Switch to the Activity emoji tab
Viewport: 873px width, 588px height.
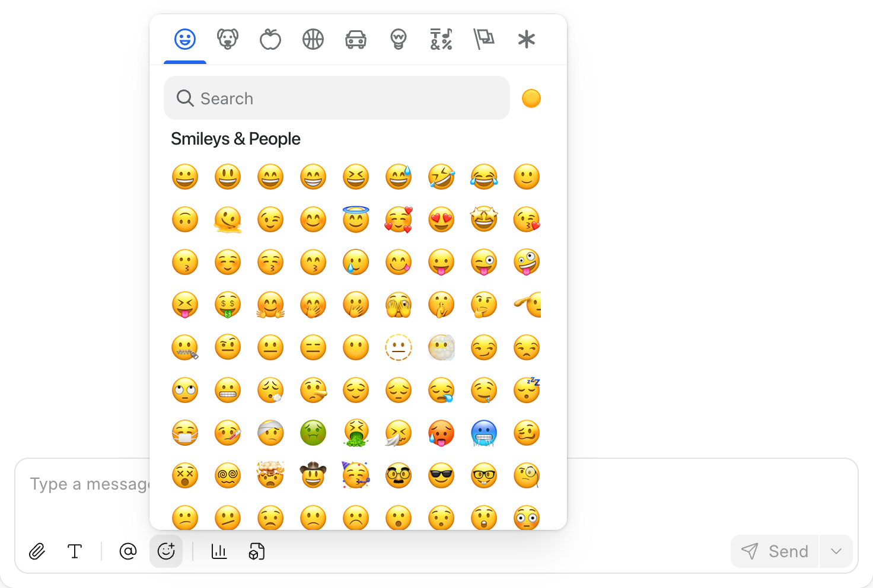pyautogui.click(x=313, y=39)
